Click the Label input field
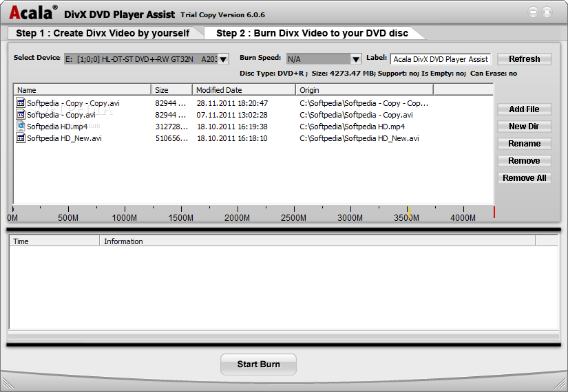This screenshot has height=392, width=568. click(x=441, y=59)
